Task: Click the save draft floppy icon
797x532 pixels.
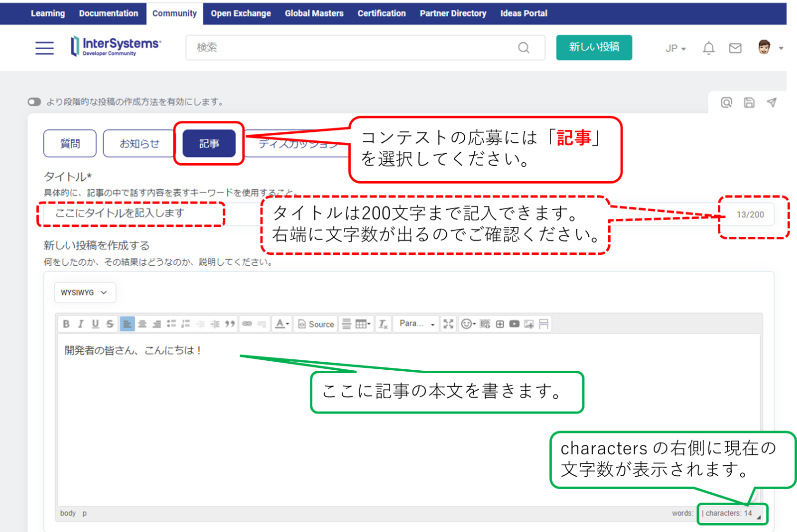Action: click(749, 103)
